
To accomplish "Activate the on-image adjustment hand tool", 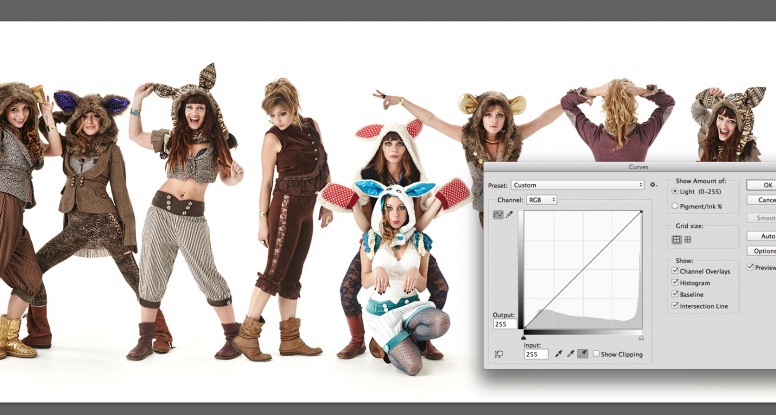I will point(499,354).
